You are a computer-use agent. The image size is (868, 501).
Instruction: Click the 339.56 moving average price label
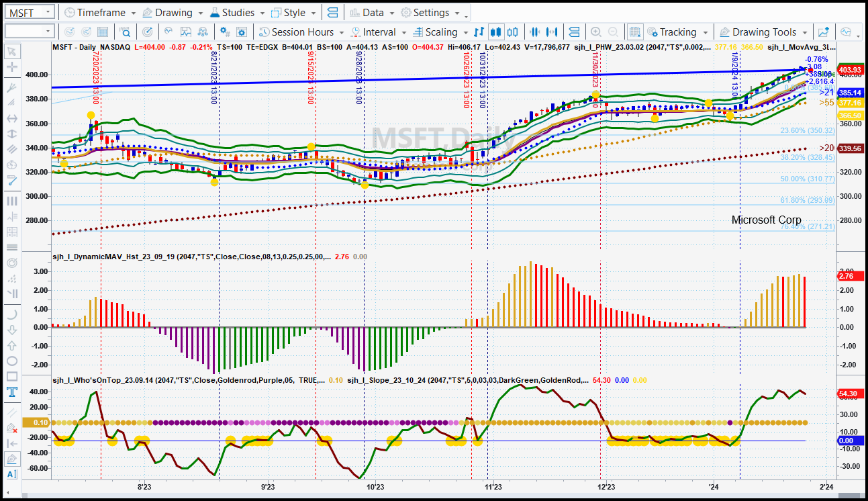coord(850,148)
